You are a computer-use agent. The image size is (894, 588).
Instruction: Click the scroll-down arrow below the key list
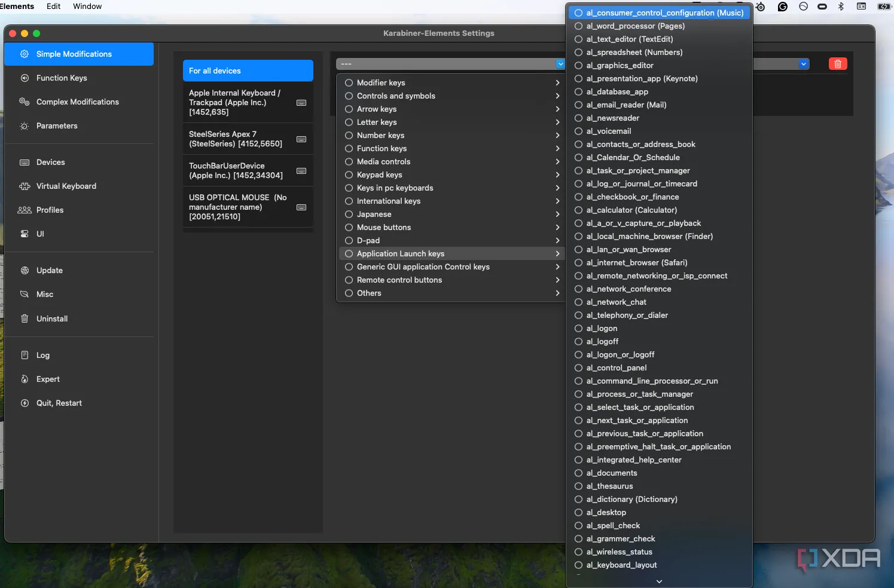[659, 581]
